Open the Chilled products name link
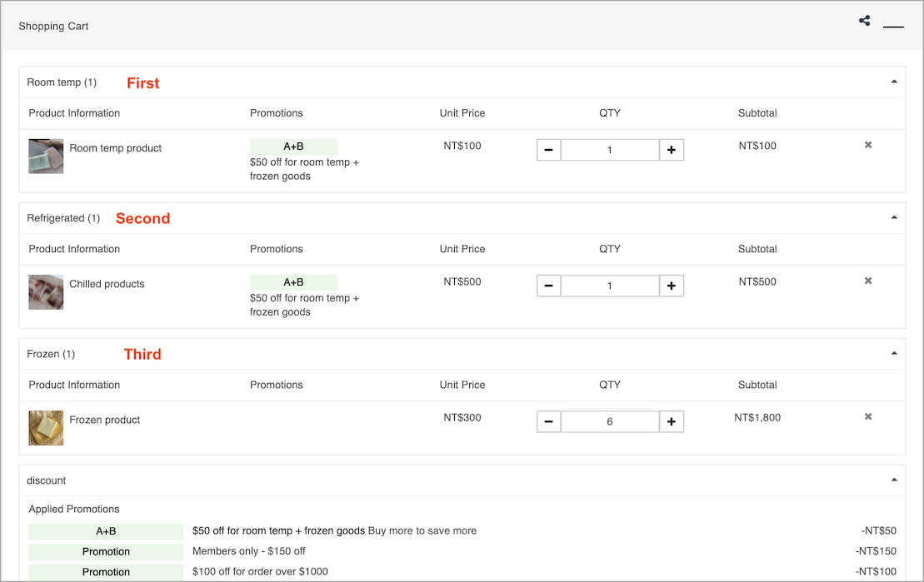This screenshot has width=924, height=582. [107, 284]
